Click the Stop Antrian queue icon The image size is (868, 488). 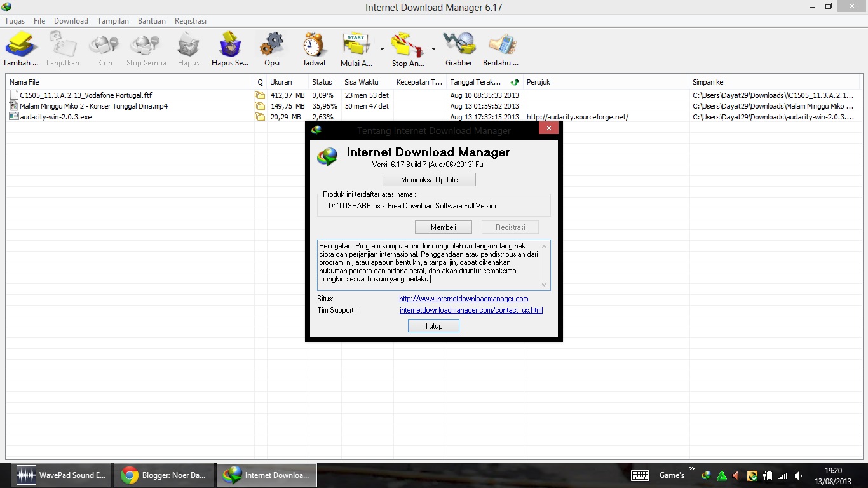(x=408, y=45)
